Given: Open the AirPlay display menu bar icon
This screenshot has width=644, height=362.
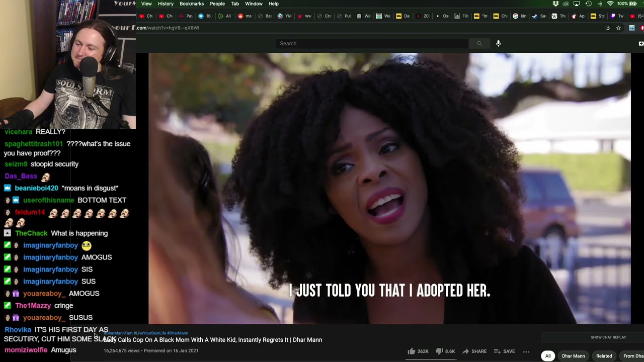Looking at the screenshot, I should pos(577,4).
